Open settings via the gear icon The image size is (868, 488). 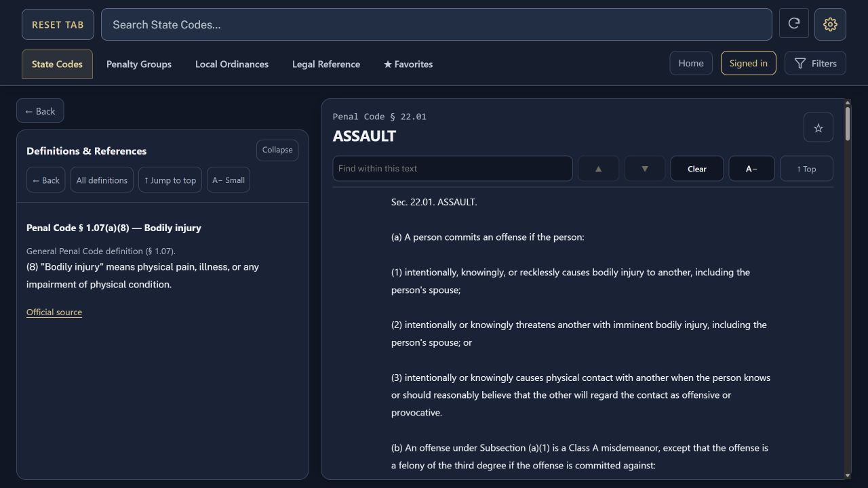click(830, 24)
